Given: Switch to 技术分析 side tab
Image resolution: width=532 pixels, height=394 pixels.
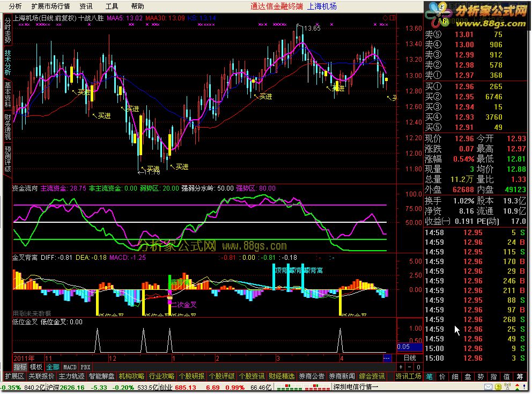Looking at the screenshot, I should pyautogui.click(x=8, y=62).
